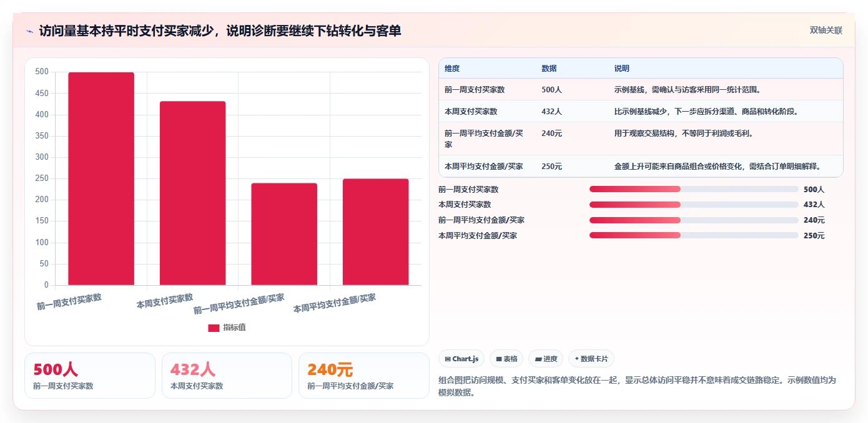
Task: Click the 说明 table column header
Action: point(622,69)
